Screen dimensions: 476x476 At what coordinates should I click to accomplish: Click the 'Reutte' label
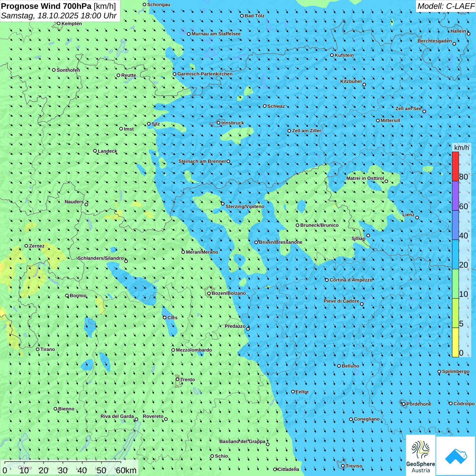(129, 75)
